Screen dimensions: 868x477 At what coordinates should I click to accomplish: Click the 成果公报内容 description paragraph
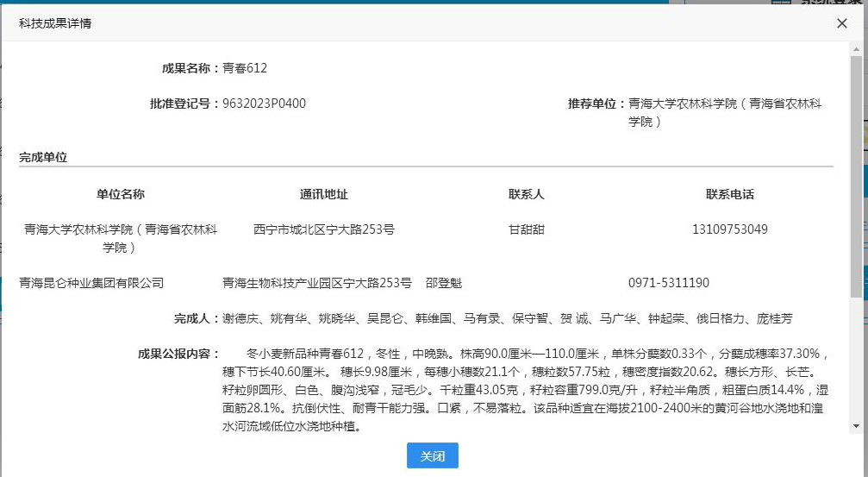click(526, 390)
